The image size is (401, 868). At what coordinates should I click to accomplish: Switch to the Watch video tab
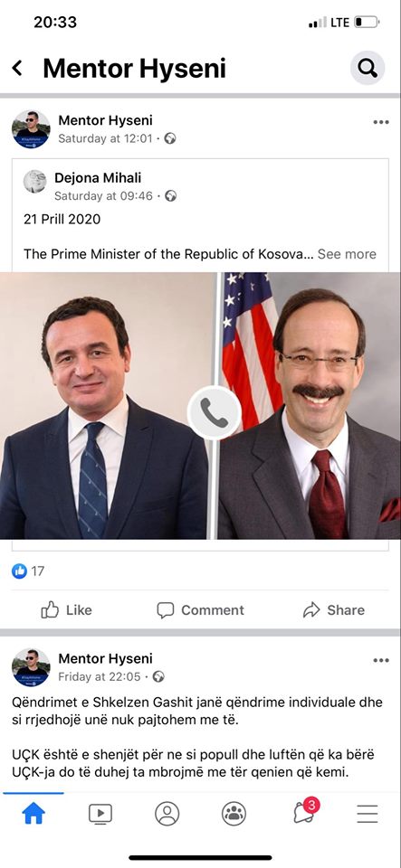[x=100, y=814]
